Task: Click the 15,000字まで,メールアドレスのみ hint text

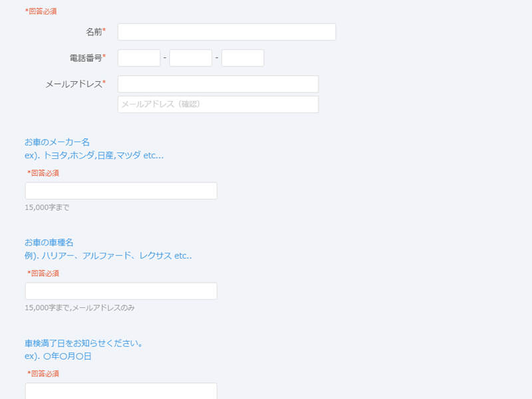Action: (x=80, y=308)
